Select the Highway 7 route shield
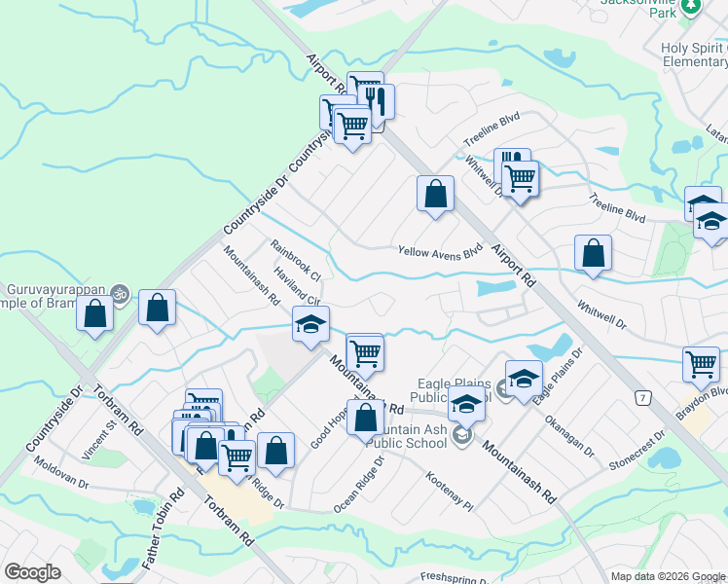The width and height of the screenshot is (728, 584). point(642,398)
